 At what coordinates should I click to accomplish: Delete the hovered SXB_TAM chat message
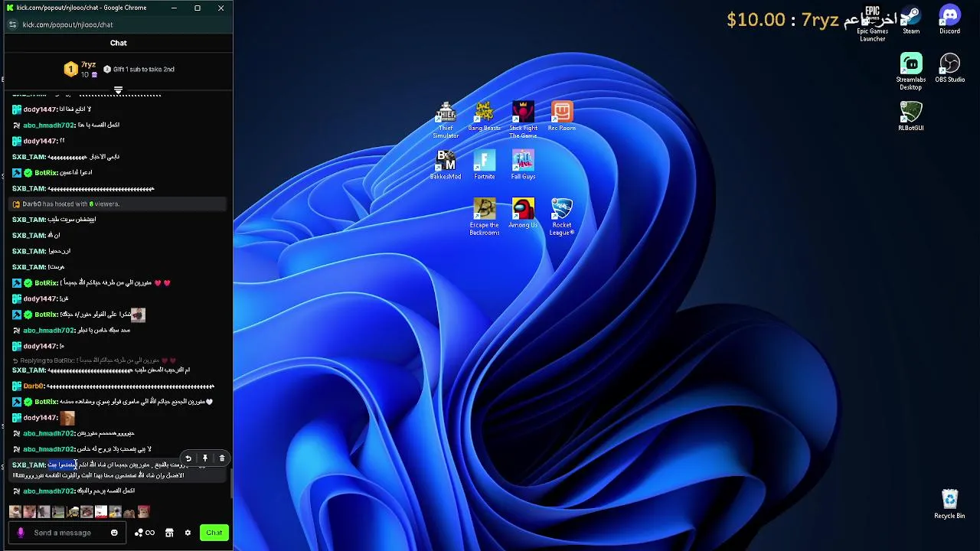tap(222, 458)
